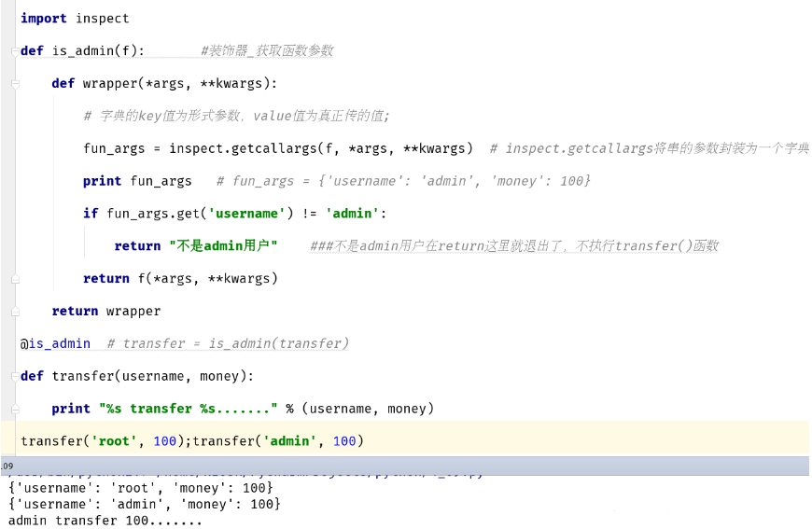Place cursor on 'import inspect' line
Image resolution: width=812 pixels, height=529 pixels.
[x=75, y=19]
